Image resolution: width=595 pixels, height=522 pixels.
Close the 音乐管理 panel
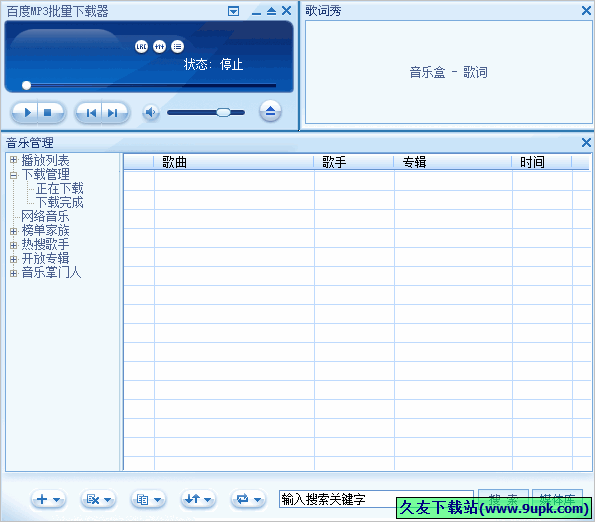point(586,143)
